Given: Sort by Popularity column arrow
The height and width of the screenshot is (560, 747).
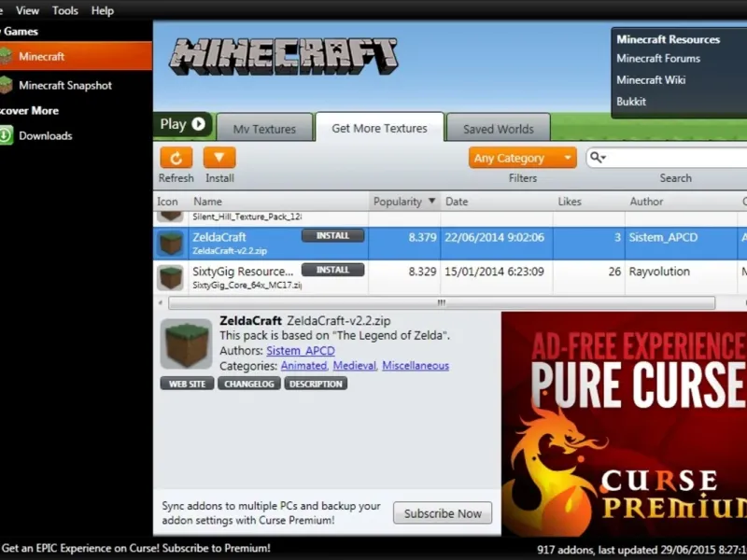Looking at the screenshot, I should [431, 201].
